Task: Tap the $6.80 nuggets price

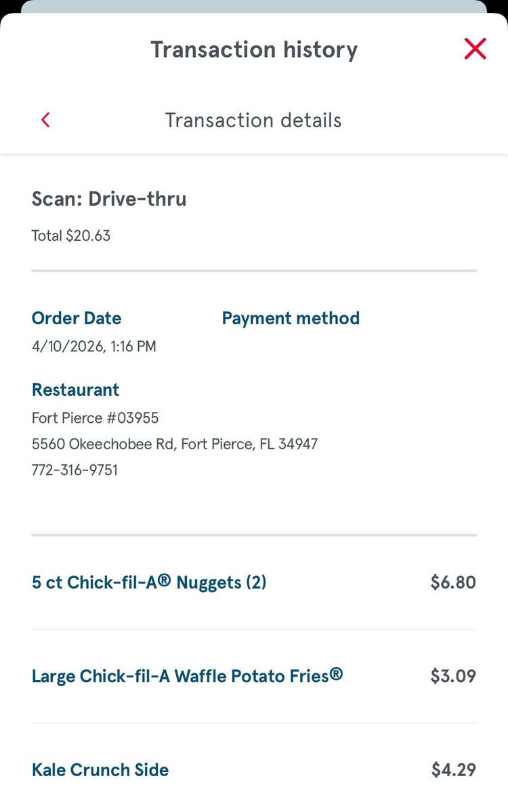Action: coord(453,583)
